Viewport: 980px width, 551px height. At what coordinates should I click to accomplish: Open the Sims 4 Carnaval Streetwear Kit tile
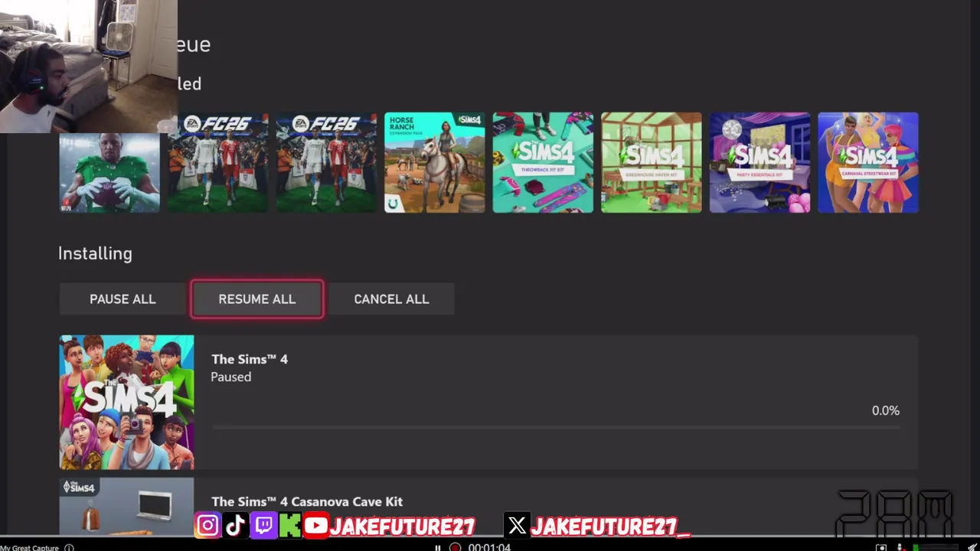click(868, 162)
